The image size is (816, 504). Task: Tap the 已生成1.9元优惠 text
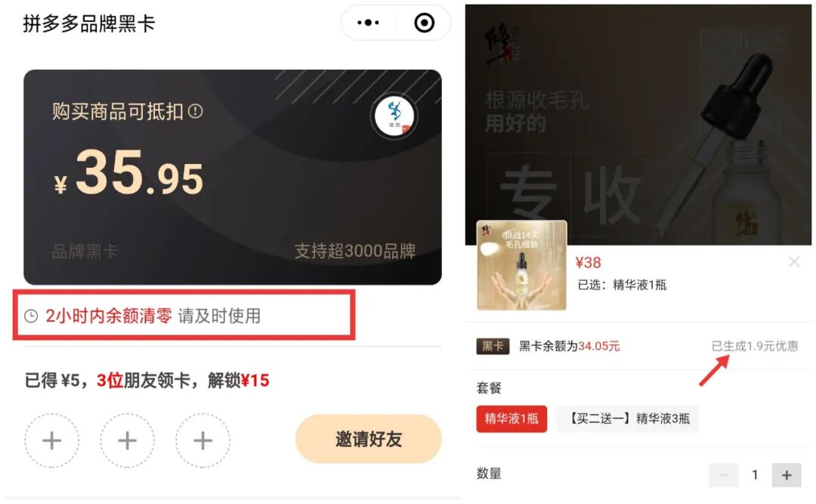755,346
